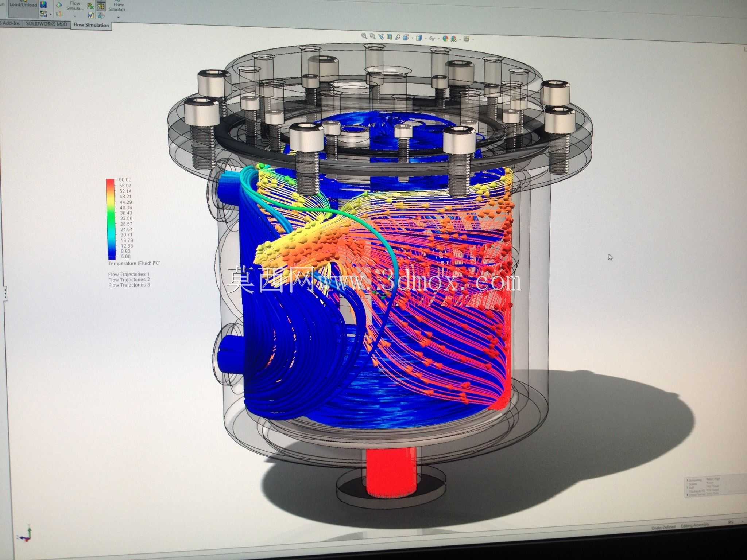Click the red outlet pipe on the model

click(391, 473)
